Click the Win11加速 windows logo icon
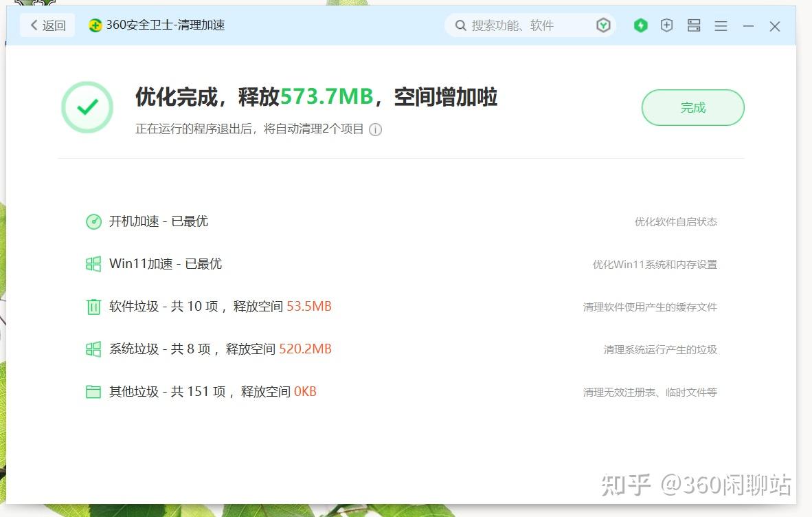Viewport: 812px width, 517px height. pyautogui.click(x=93, y=264)
